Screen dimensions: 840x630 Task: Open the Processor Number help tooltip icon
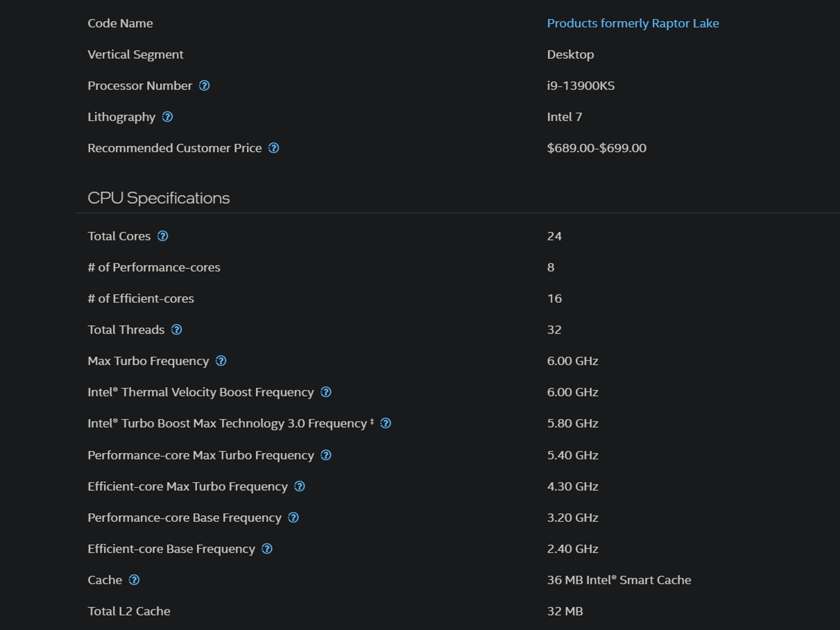click(204, 86)
